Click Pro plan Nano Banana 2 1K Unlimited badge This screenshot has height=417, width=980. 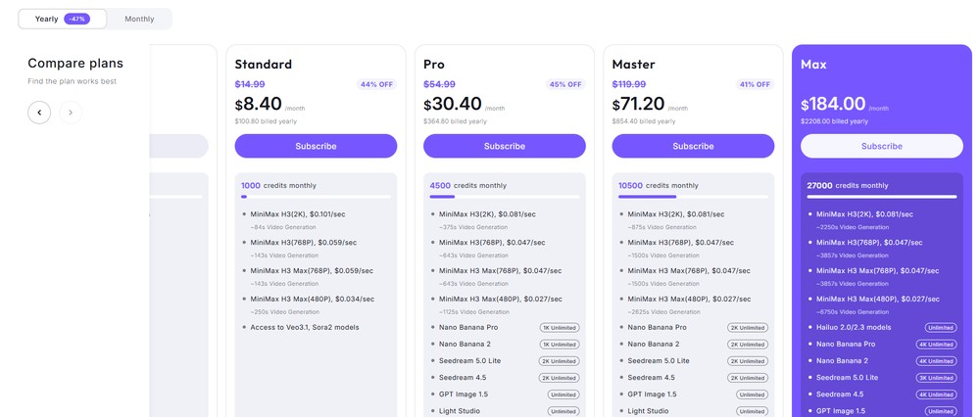(560, 345)
